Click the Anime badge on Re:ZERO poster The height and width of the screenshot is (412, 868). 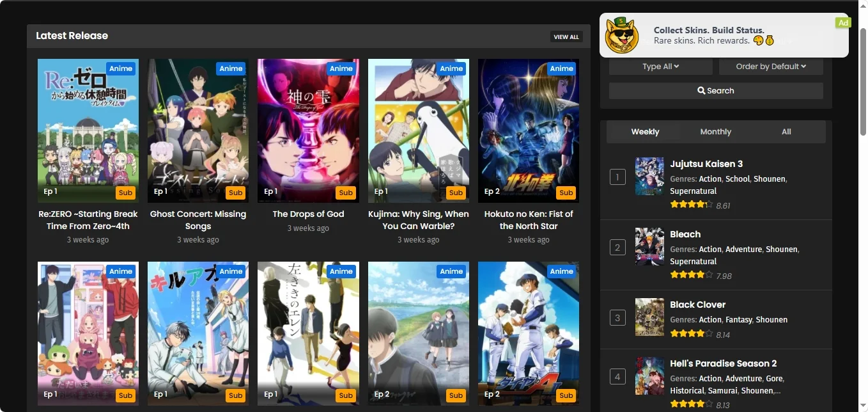(x=121, y=68)
